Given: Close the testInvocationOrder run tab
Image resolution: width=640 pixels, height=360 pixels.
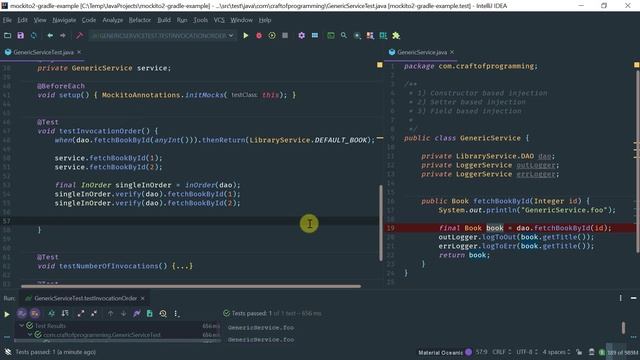Looking at the screenshot, I should coord(142,298).
